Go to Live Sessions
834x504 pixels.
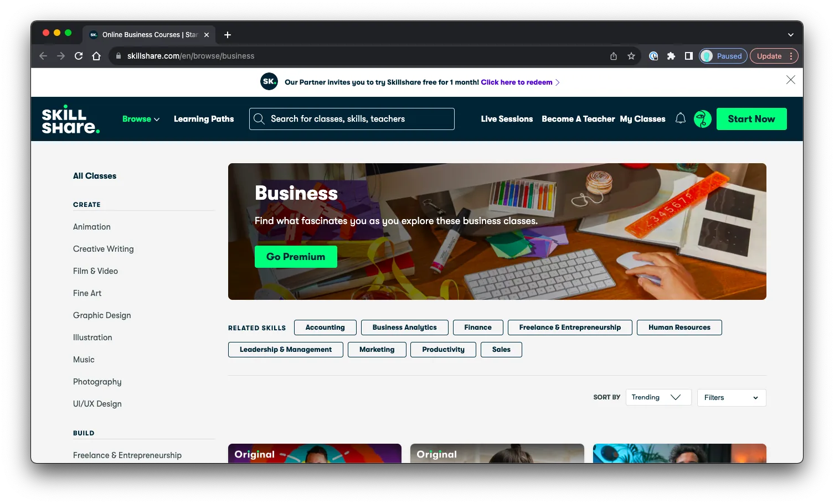pyautogui.click(x=507, y=119)
